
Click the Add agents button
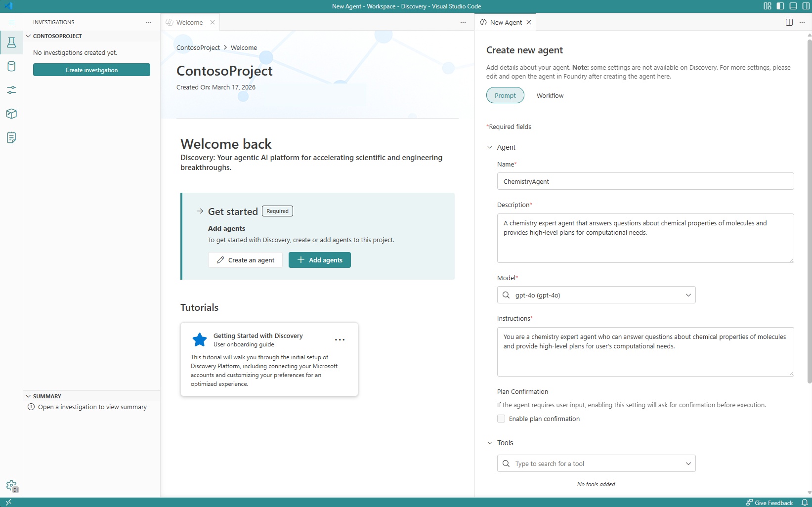coord(320,260)
